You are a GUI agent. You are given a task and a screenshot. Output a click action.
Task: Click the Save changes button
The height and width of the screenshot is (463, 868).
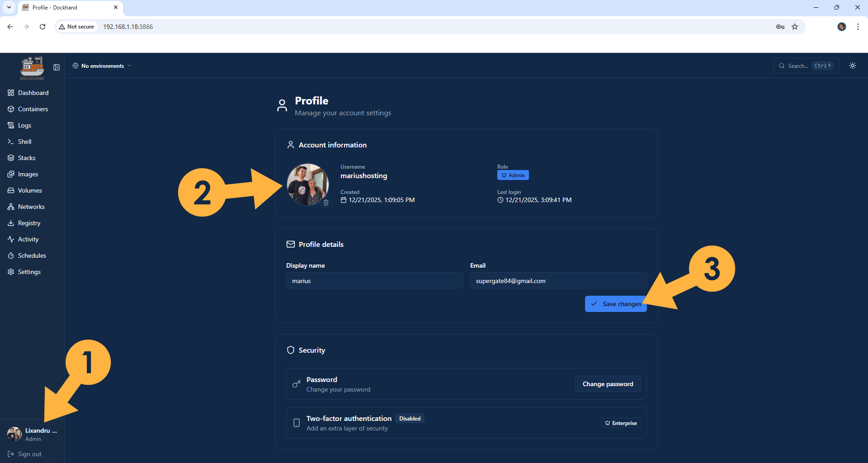(616, 304)
